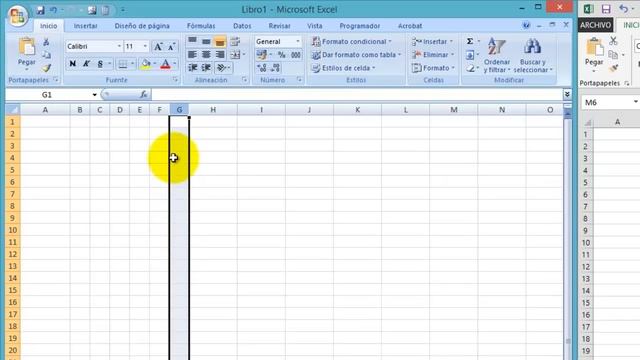Align text to top of cell
Image resolution: width=640 pixels, height=360 pixels.
coord(192,41)
